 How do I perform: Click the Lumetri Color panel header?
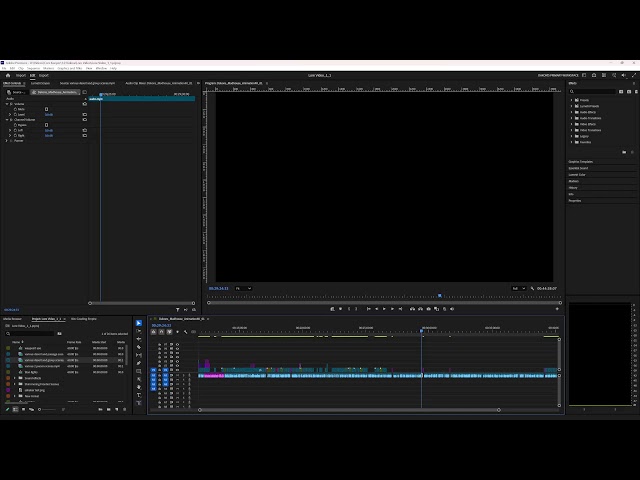point(577,175)
